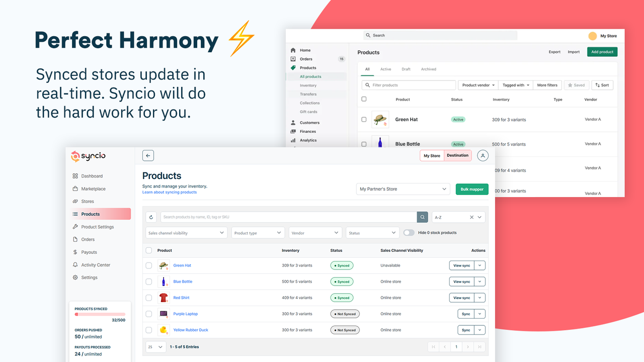The image size is (644, 362).
Task: Select the Destination toggle tab
Action: [458, 156]
